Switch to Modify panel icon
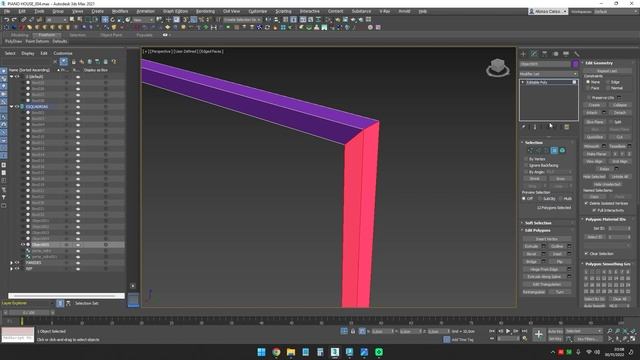 coord(534,54)
